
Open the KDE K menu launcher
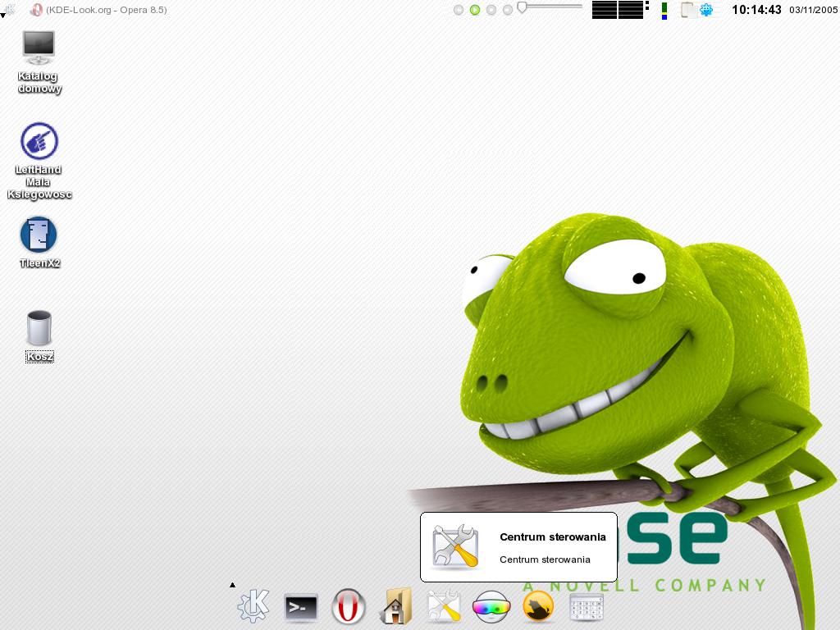[253, 606]
